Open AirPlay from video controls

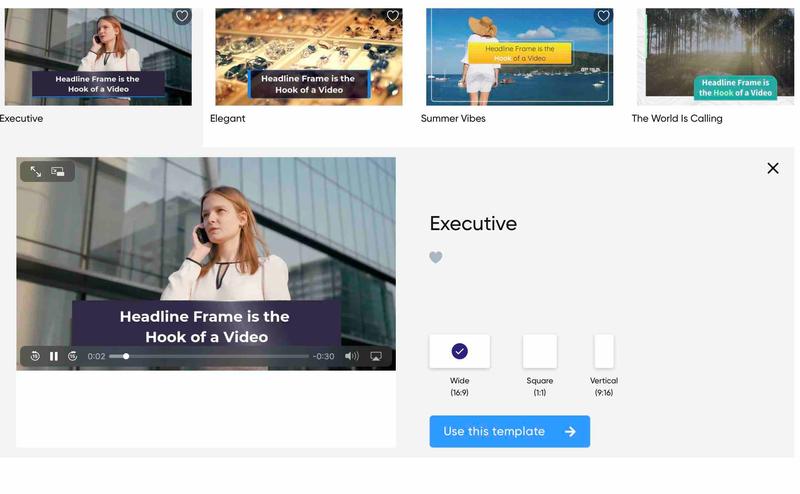coord(376,356)
